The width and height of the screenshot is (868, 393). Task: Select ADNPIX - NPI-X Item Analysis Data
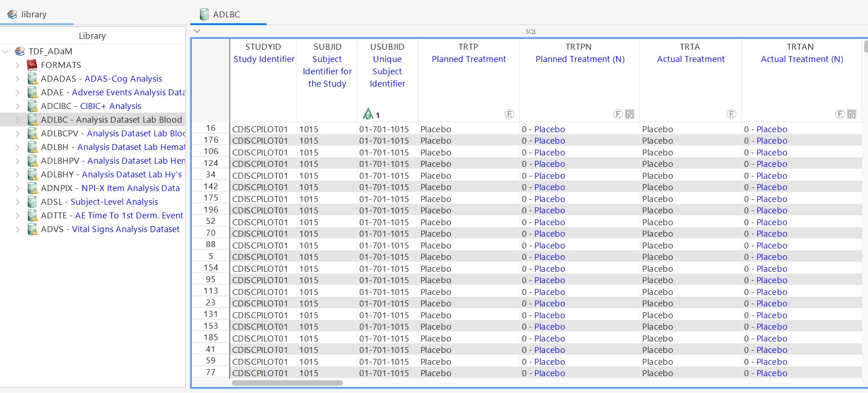tap(110, 188)
